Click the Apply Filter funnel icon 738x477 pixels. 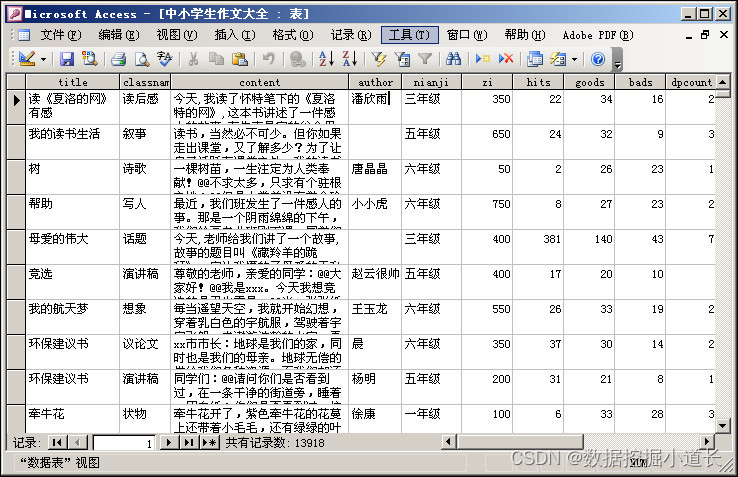click(425, 59)
